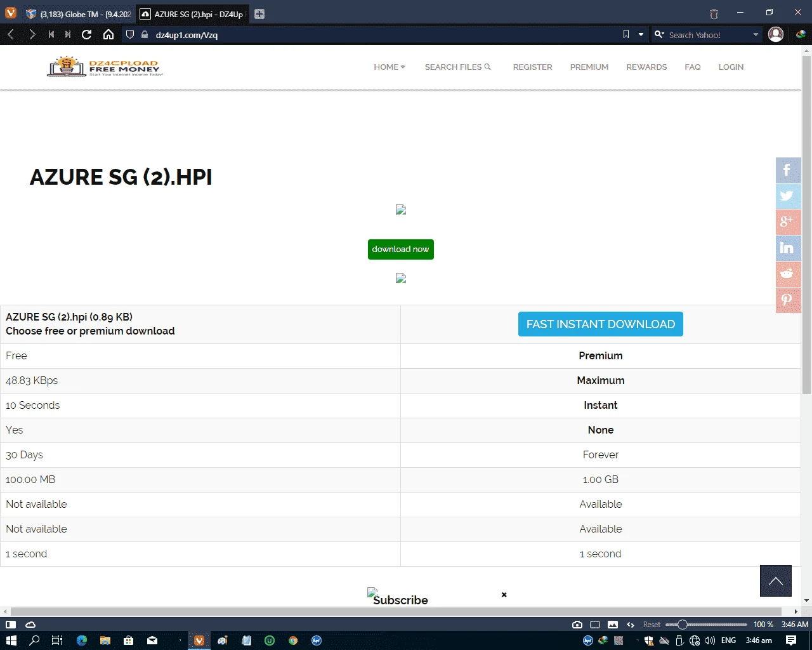
Task: Open Windows taskbar search
Action: [34, 640]
